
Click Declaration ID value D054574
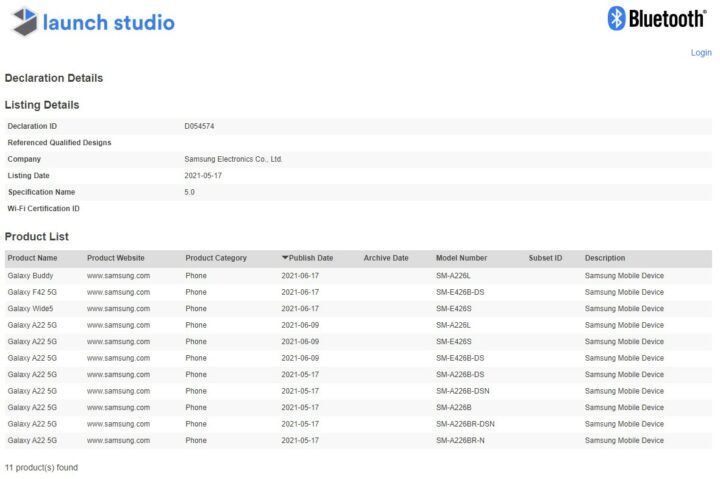pyautogui.click(x=199, y=126)
